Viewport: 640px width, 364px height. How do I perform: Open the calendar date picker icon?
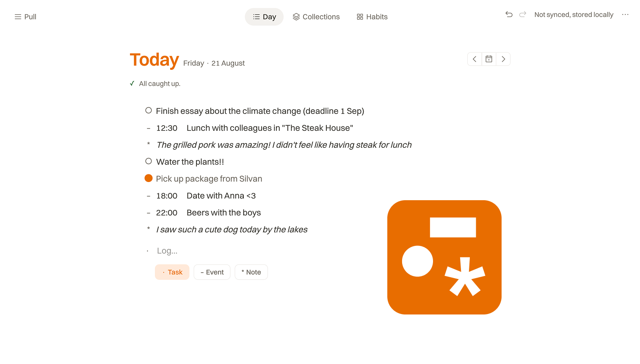(489, 59)
